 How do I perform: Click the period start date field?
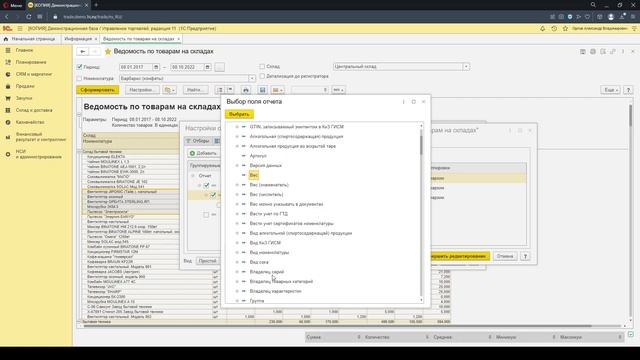(136, 67)
